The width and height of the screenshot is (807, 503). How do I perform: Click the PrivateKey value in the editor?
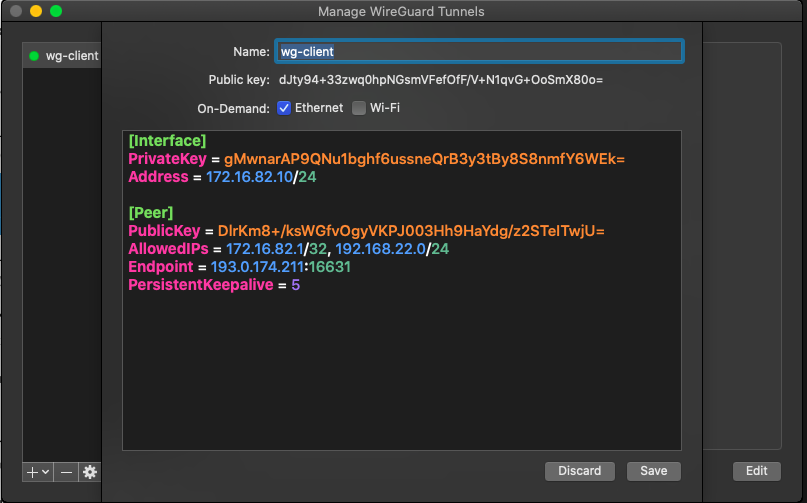tap(424, 159)
